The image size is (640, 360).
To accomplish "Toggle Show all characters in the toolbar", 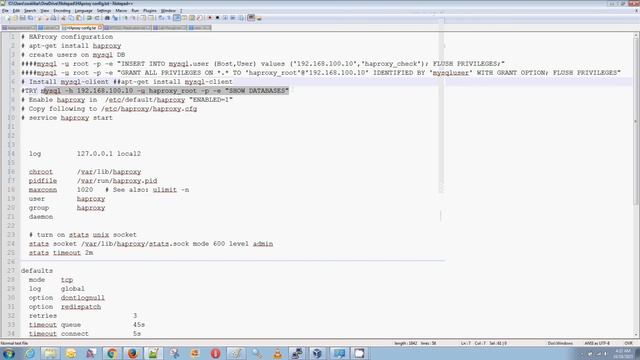I will [x=169, y=18].
